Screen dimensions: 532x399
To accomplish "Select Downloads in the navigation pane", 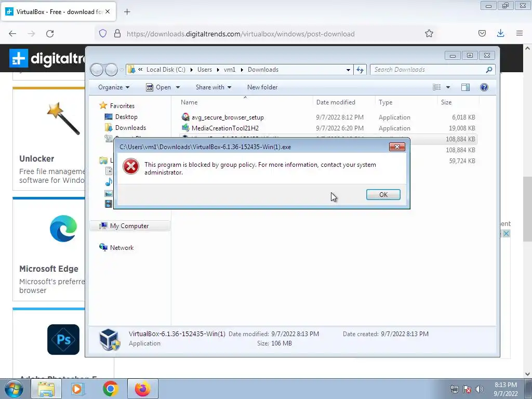I will [x=130, y=128].
